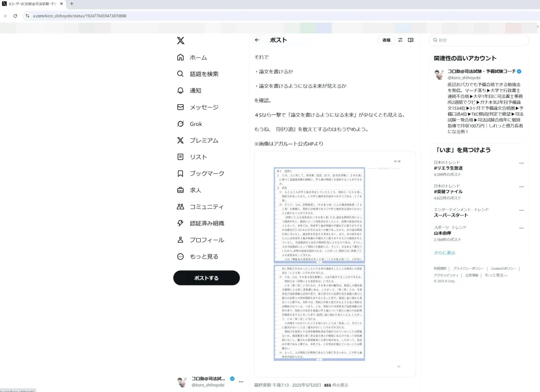Viewport: 540px width, 392px height.
Task: Click さらに表示 link under trends
Action: coord(444,253)
